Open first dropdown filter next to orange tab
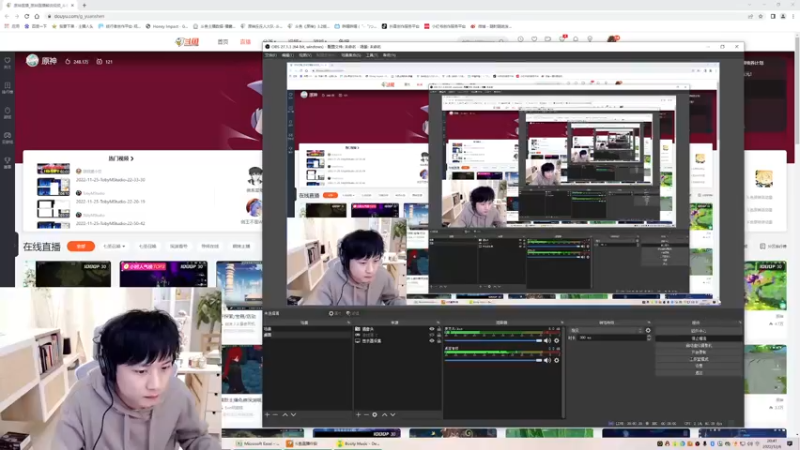This screenshot has height=450, width=800. (x=114, y=246)
